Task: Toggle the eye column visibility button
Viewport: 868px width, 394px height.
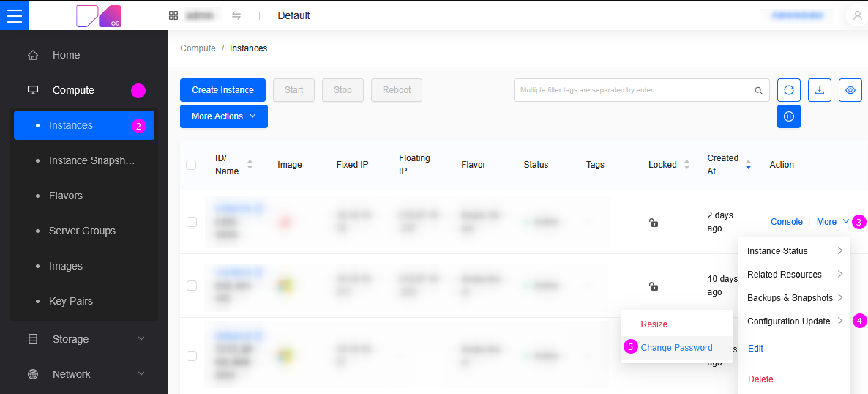Action: click(851, 90)
